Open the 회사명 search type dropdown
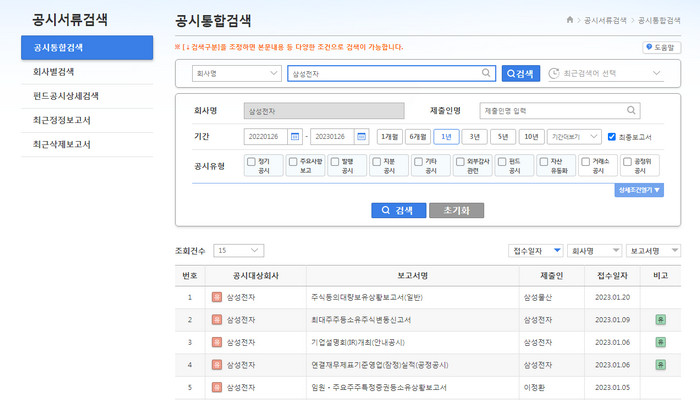This screenshot has width=700, height=400. pos(237,74)
